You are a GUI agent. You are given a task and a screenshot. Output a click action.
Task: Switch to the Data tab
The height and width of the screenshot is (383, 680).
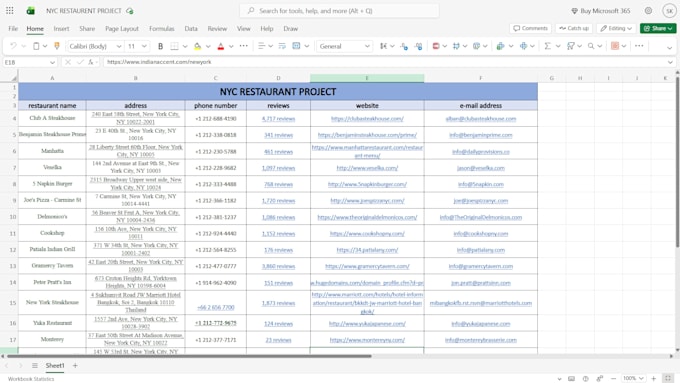[x=191, y=29]
